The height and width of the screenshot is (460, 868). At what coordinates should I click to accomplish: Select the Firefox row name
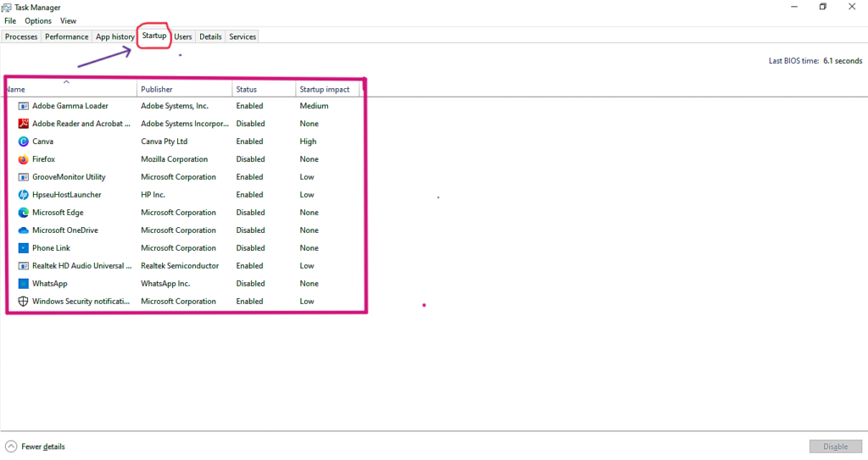pyautogui.click(x=44, y=159)
